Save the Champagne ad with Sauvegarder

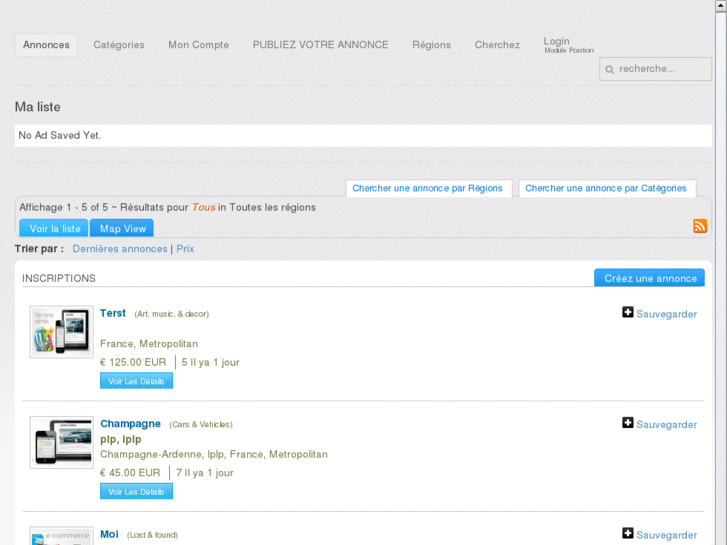pyautogui.click(x=666, y=424)
